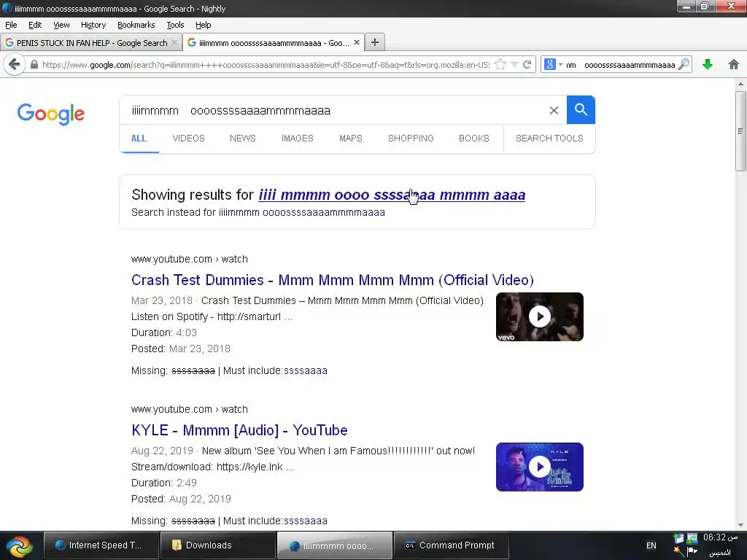Close the iiiimmmm search tab
The height and width of the screenshot is (560, 747).
click(x=356, y=42)
